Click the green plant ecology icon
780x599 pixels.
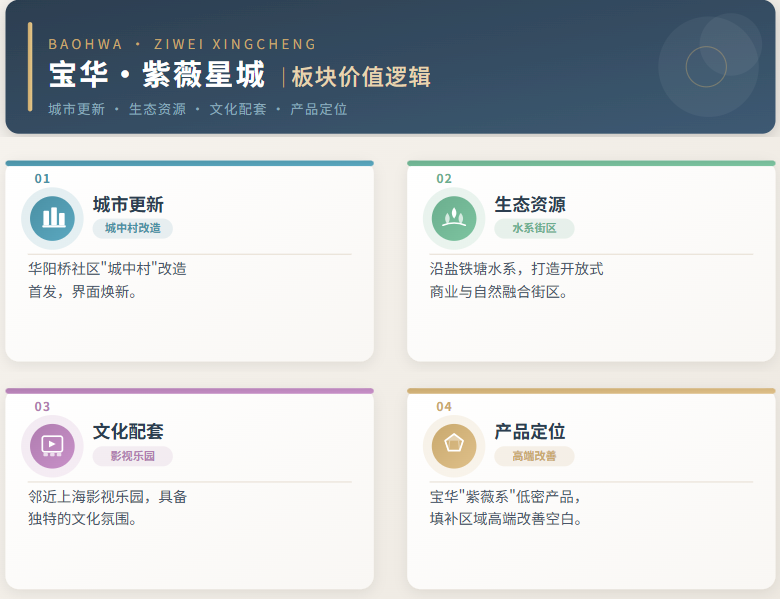click(x=454, y=218)
